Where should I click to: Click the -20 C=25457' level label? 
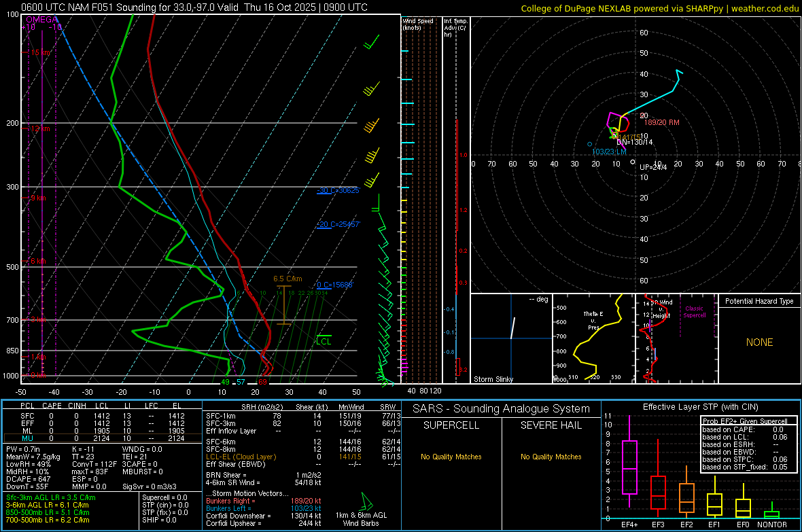[338, 225]
